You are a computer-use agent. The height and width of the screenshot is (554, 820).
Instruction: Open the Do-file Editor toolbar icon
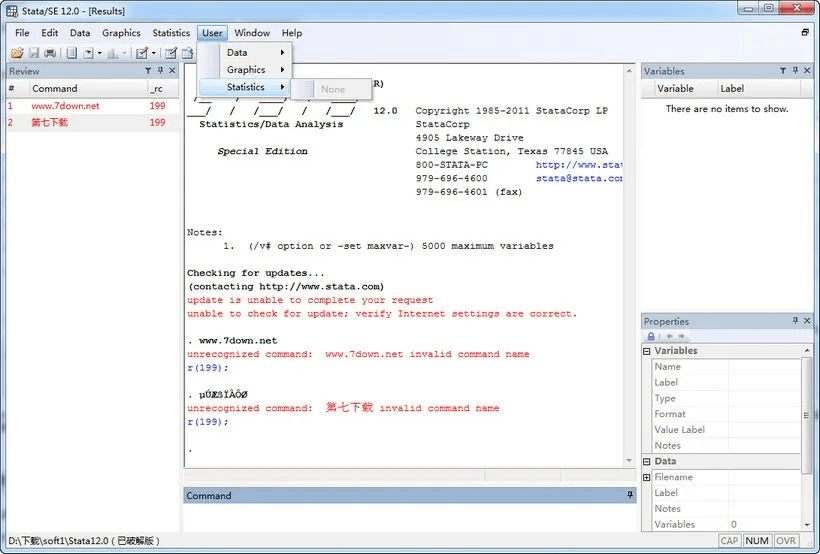click(142, 53)
